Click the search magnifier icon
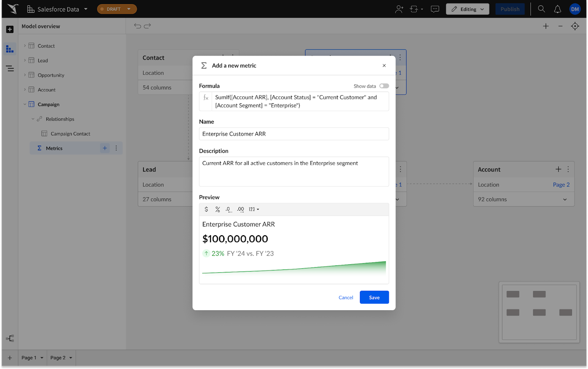This screenshot has width=588, height=369. pos(541,9)
